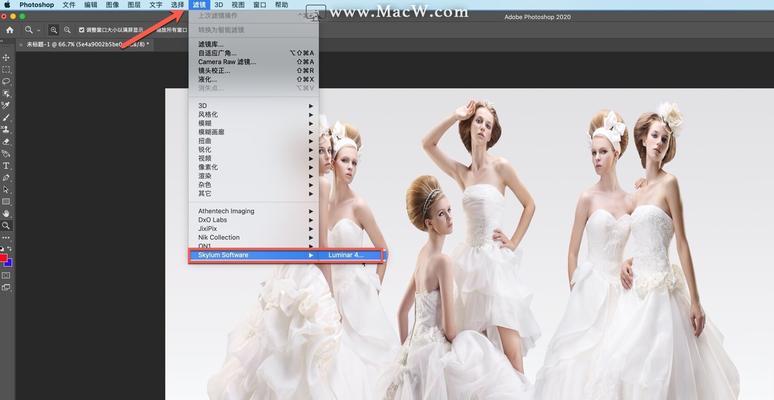Select the Move tool
This screenshot has height=400, width=774.
click(x=6, y=58)
